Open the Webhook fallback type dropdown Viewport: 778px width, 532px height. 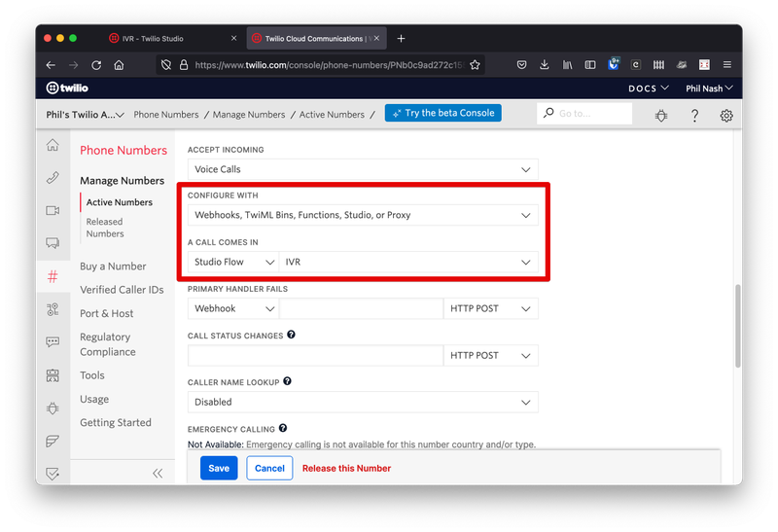233,308
